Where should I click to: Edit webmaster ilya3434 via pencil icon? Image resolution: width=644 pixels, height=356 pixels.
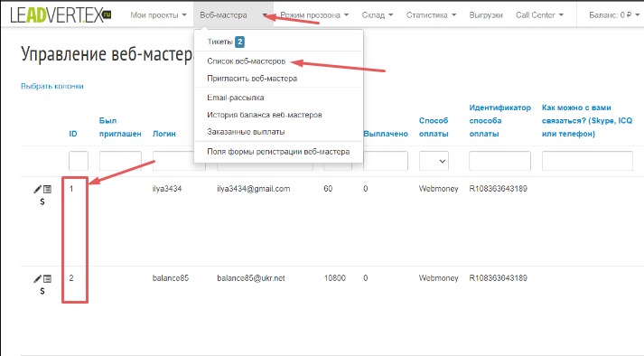[x=37, y=189]
